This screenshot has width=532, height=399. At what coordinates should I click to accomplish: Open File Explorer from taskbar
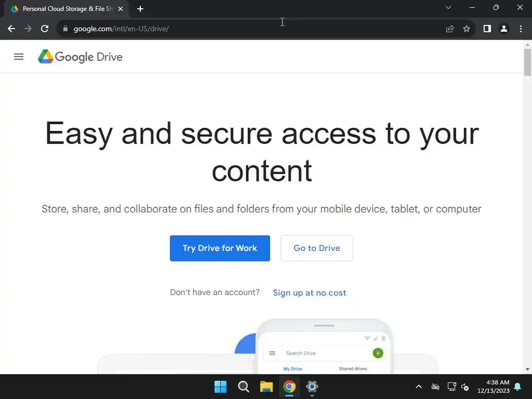pyautogui.click(x=267, y=387)
